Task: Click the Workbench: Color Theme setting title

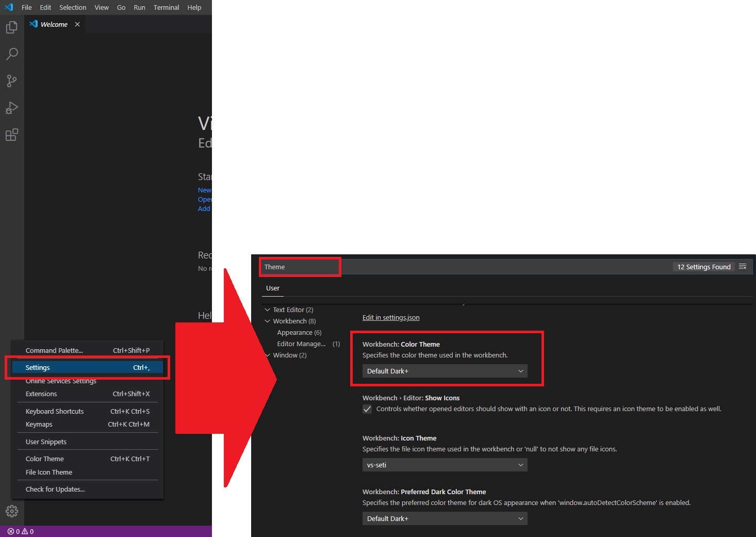Action: [401, 345]
